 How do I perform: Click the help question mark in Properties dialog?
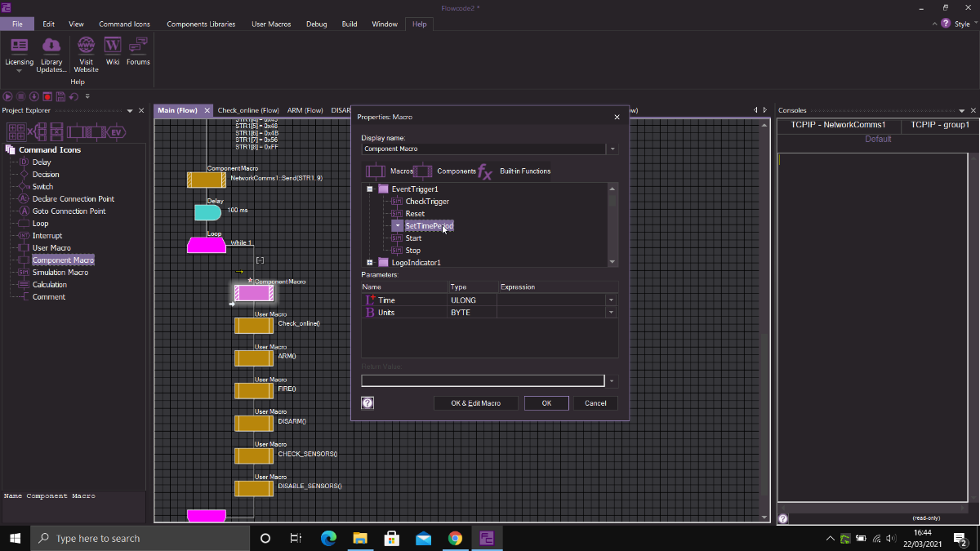click(367, 402)
